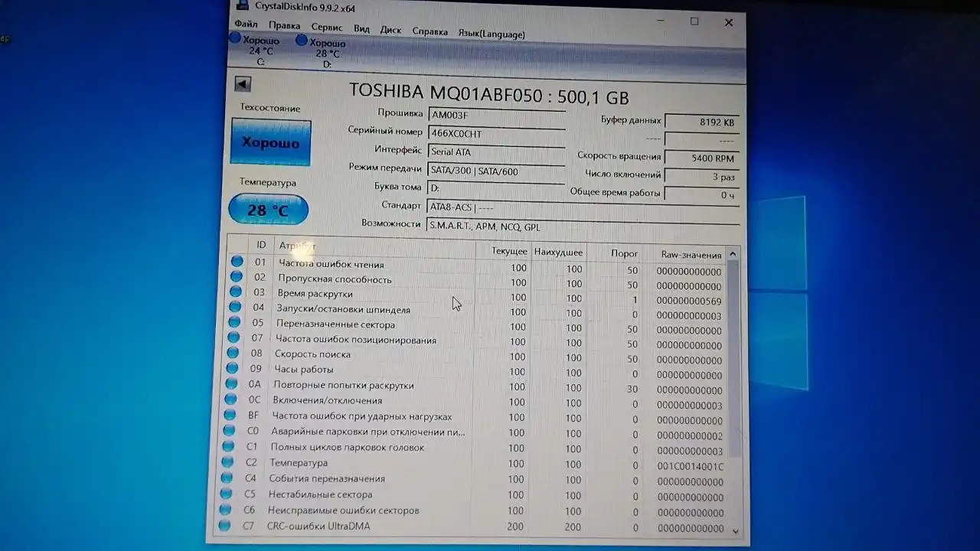Click the status icon of attribute C4
The height and width of the screenshot is (551, 980).
(x=227, y=478)
